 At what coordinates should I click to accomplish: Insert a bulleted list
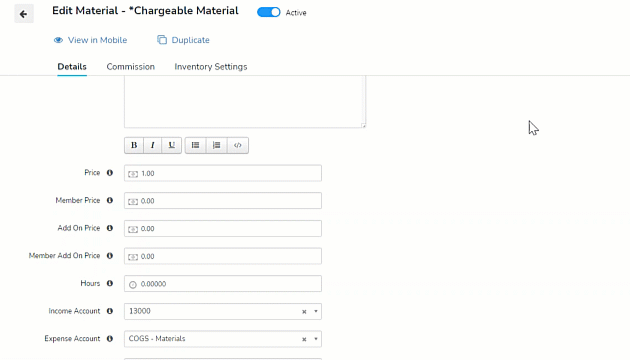[x=195, y=145]
